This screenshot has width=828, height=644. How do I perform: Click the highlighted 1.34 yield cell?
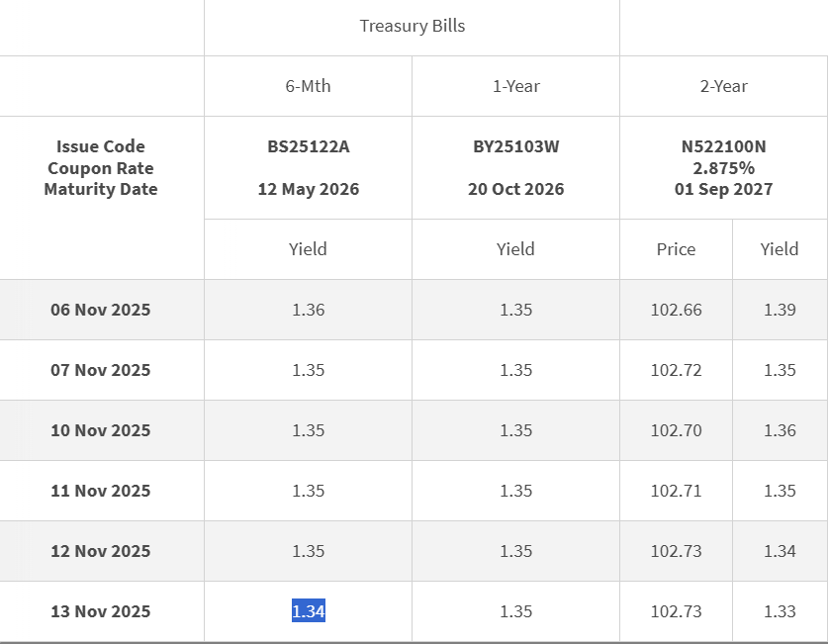tap(307, 611)
